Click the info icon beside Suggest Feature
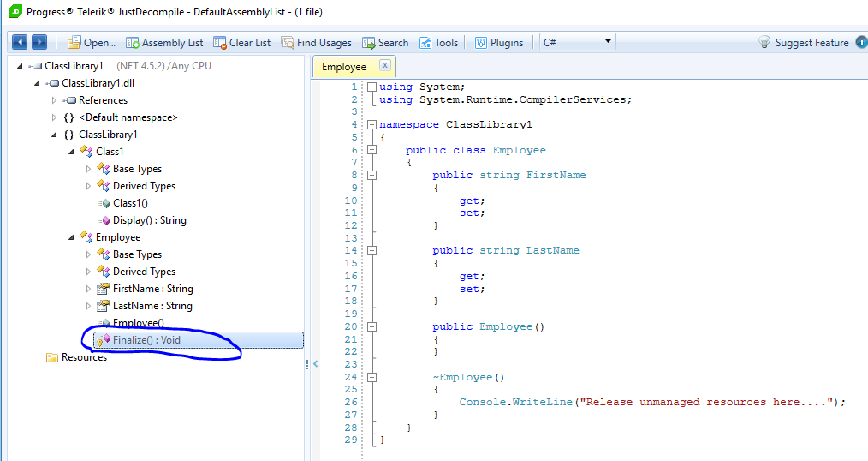This screenshot has height=461, width=868. (862, 42)
